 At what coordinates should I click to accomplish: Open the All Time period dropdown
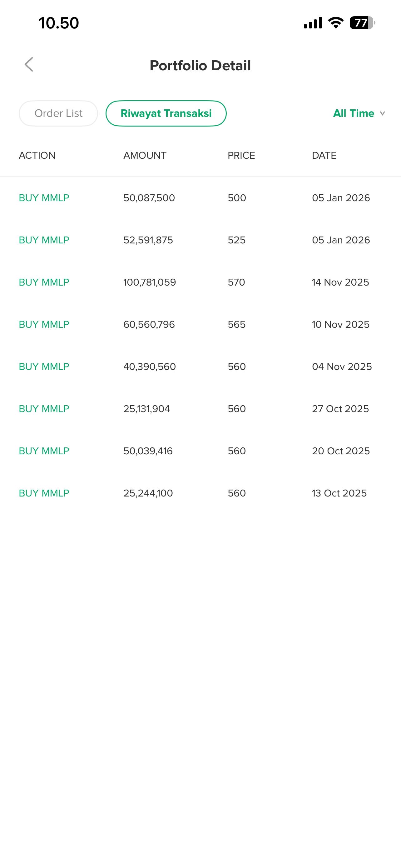pyautogui.click(x=354, y=113)
